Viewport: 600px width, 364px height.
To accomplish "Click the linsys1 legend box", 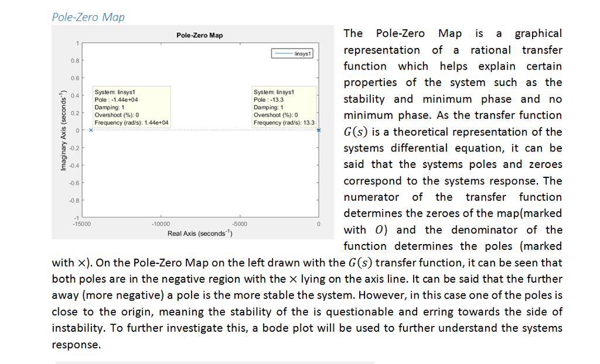I will click(x=291, y=53).
